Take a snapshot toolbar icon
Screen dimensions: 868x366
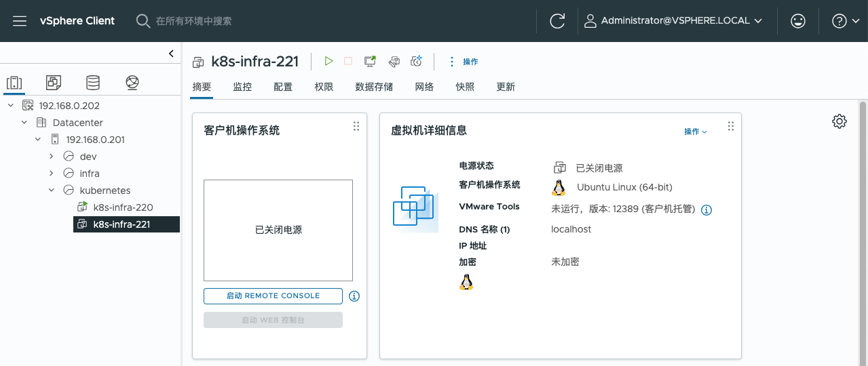[x=417, y=62]
